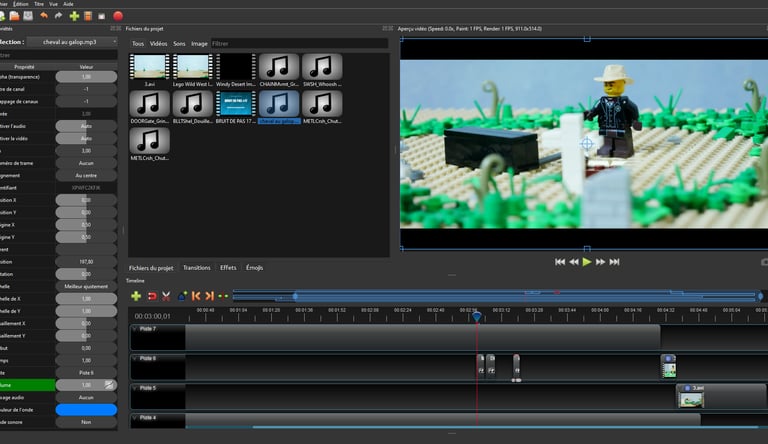This screenshot has width=768, height=444.
Task: Center timeline on playhead icon
Action: click(x=223, y=296)
